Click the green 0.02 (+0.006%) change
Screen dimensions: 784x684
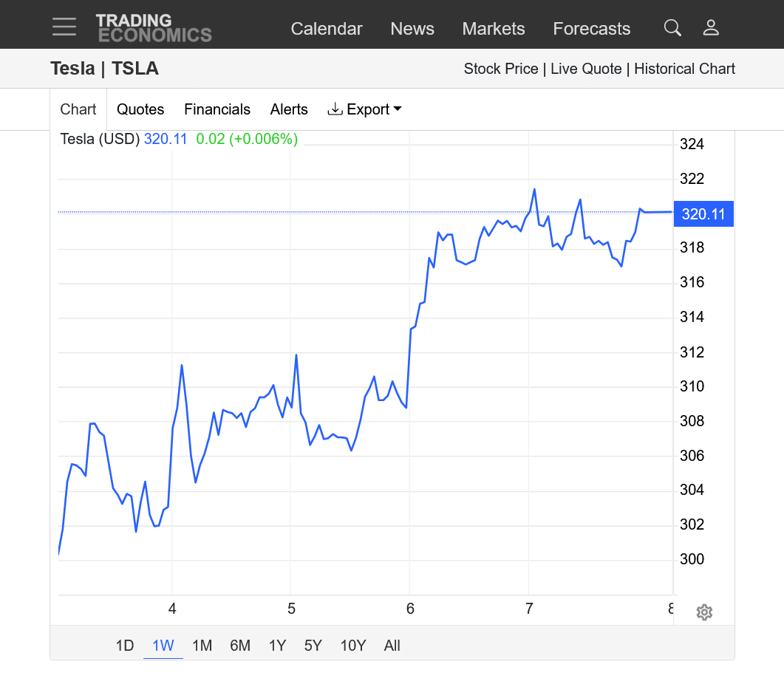247,139
